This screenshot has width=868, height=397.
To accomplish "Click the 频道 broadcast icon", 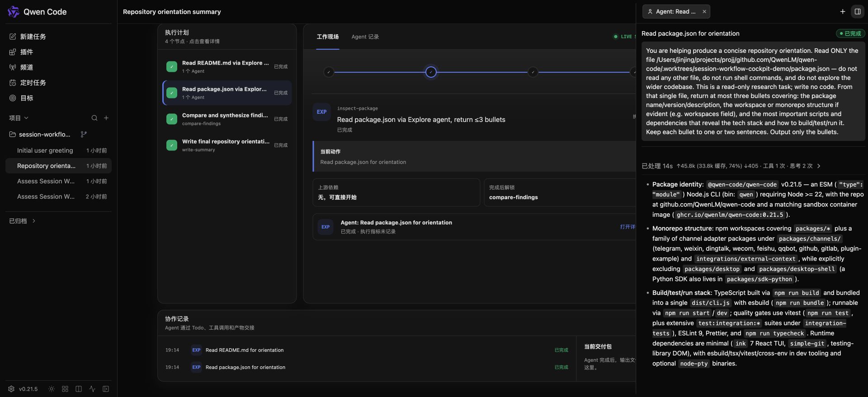I will [x=13, y=67].
